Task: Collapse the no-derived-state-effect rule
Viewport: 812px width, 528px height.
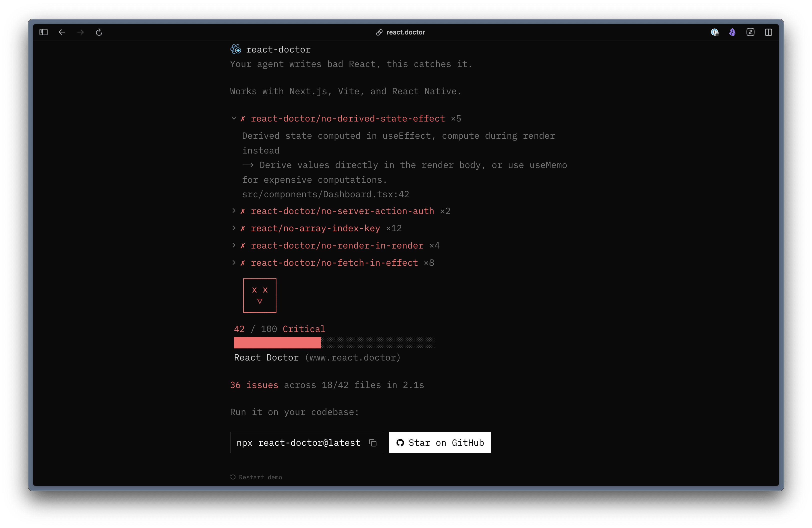Action: click(234, 118)
